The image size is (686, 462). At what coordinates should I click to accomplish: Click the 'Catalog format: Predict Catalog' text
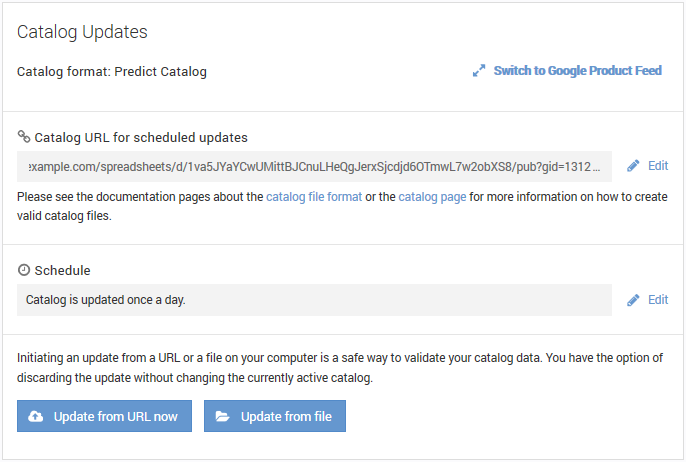[112, 71]
